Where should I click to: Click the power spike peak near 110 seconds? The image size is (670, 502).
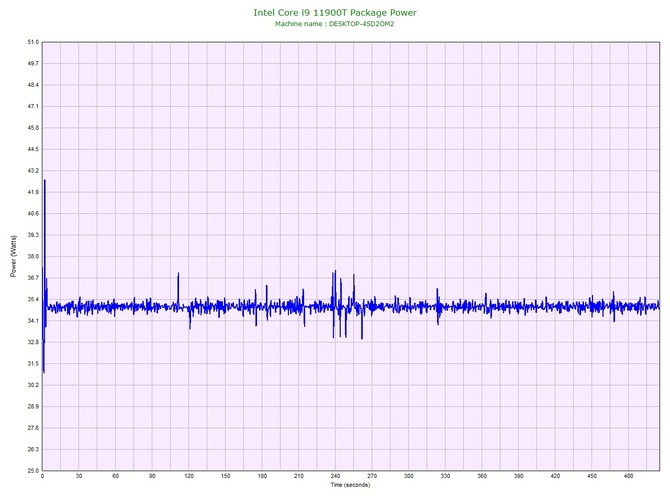coord(178,274)
